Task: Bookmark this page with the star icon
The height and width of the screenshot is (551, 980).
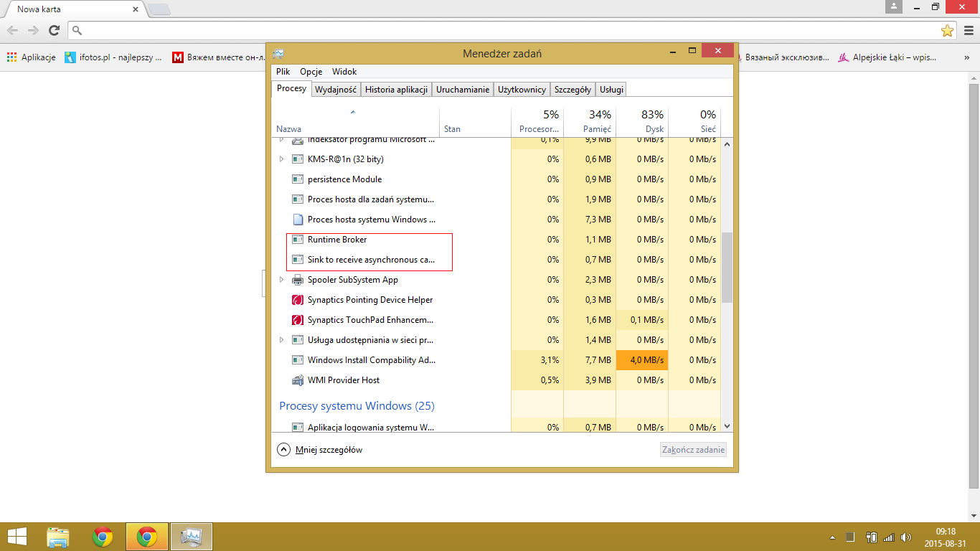Action: point(947,30)
